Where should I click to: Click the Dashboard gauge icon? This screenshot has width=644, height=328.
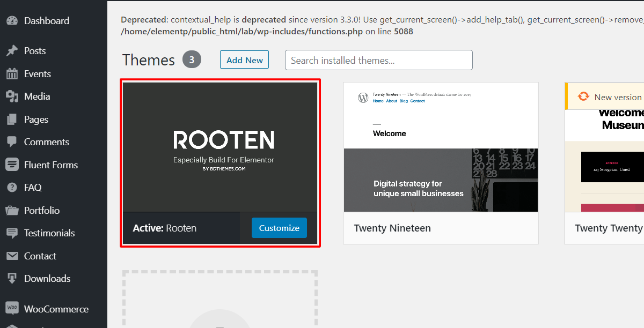tap(12, 21)
